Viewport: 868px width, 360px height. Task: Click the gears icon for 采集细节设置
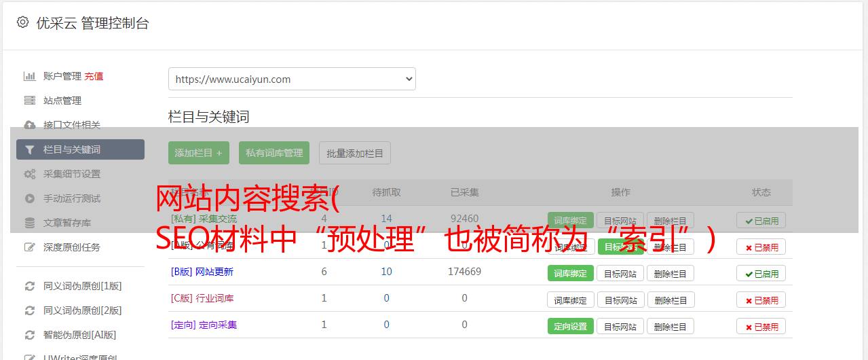point(29,174)
